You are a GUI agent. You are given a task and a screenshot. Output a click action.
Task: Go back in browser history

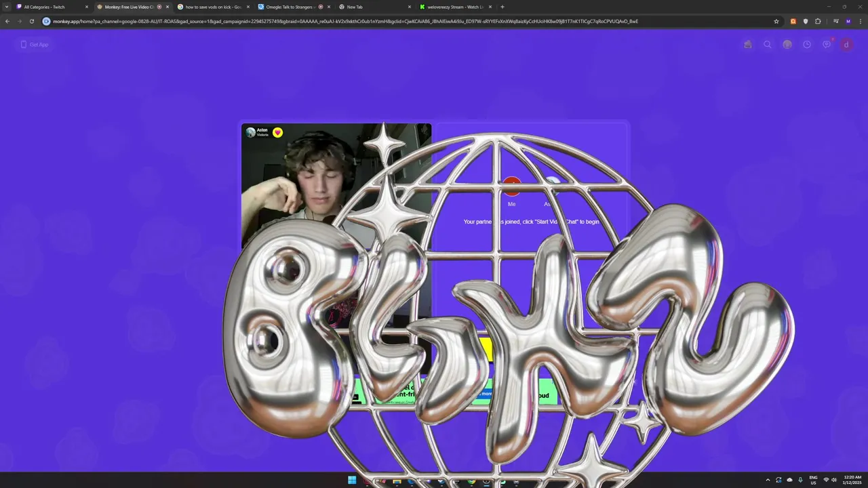(7, 21)
